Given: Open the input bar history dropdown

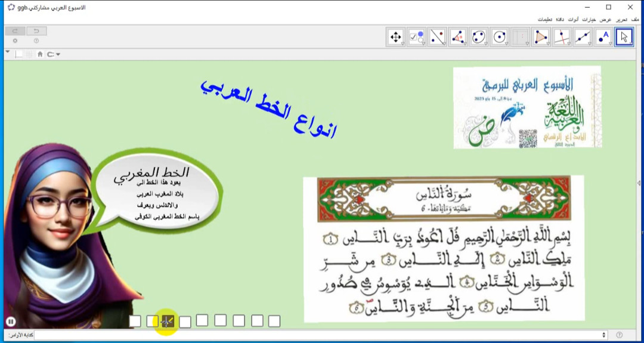Looking at the screenshot, I should [603, 335].
